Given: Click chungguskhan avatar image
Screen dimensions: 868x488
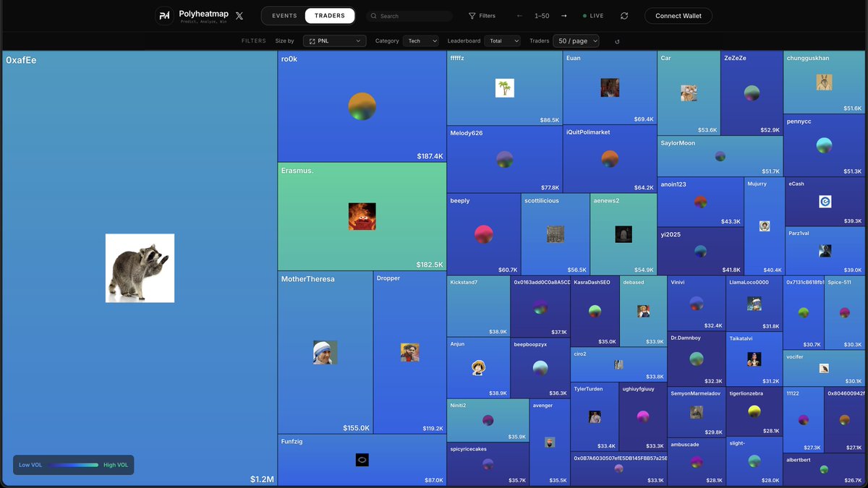Looking at the screenshot, I should click(x=824, y=82).
